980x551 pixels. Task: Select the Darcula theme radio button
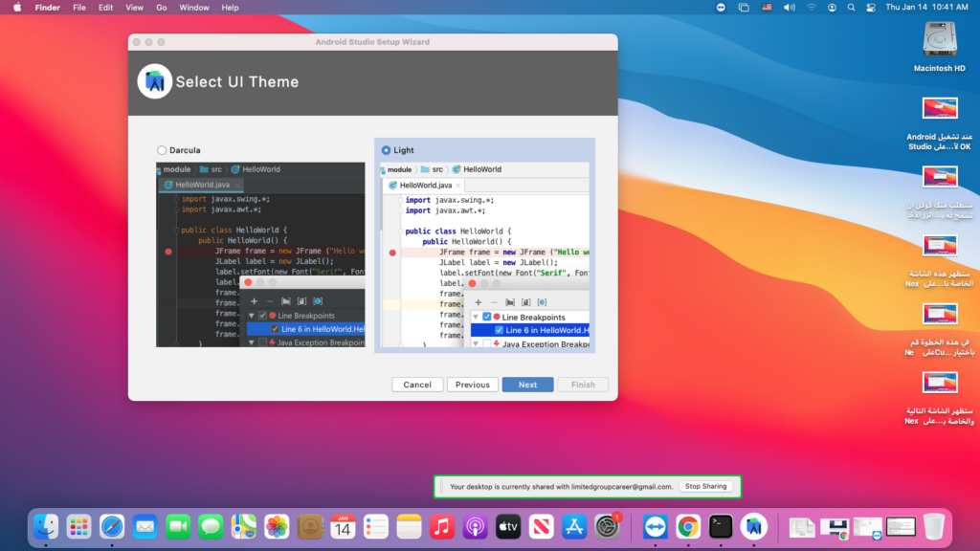click(x=162, y=150)
